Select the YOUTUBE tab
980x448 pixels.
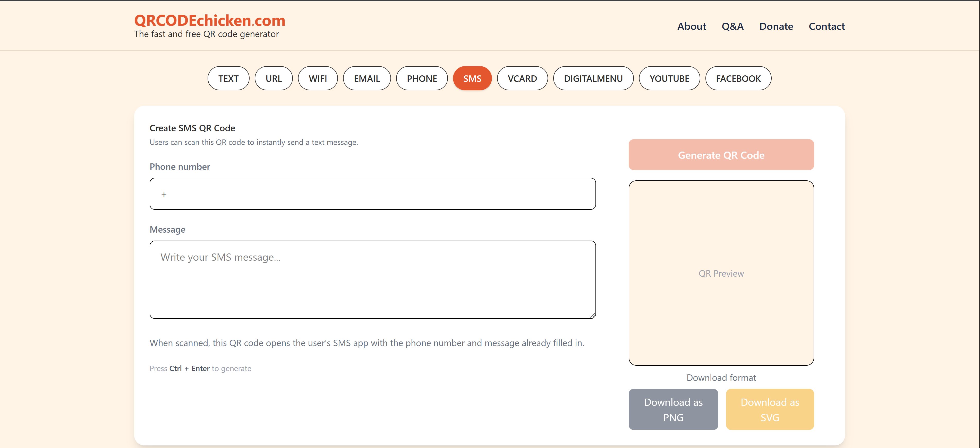(x=669, y=78)
